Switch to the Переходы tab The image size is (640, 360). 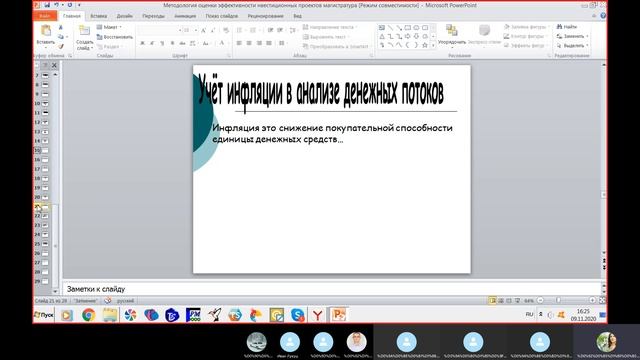153,16
